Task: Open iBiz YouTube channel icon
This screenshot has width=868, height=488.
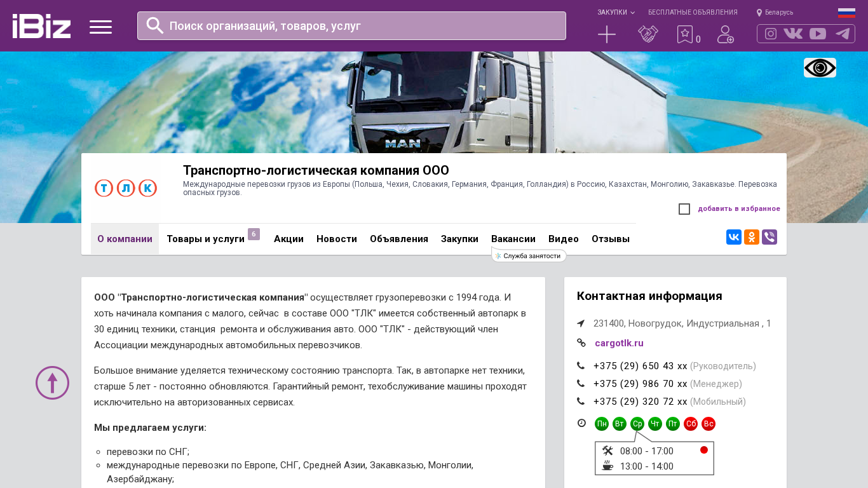Action: coord(818,34)
